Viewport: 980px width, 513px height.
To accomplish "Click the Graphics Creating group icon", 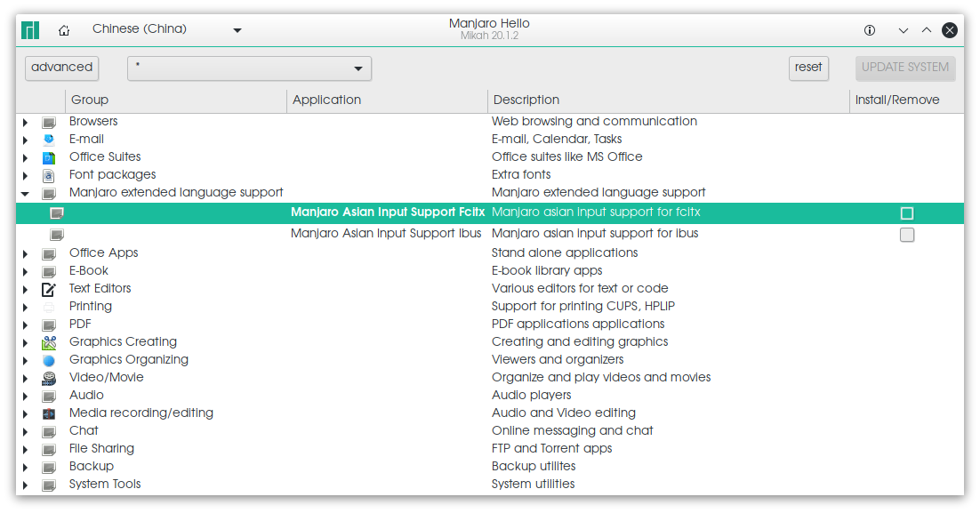I will coord(49,342).
